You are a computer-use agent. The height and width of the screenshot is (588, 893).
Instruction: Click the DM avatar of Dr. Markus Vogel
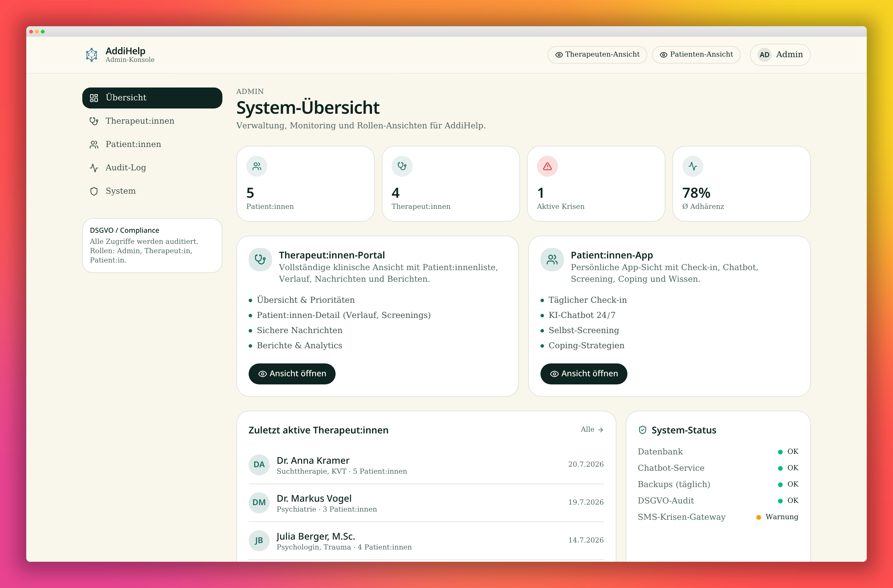pos(259,503)
